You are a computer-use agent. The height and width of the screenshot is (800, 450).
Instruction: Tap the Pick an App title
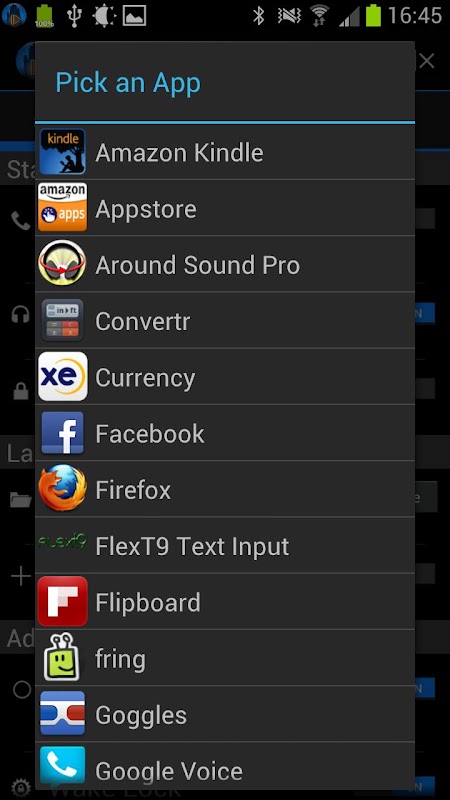coord(128,83)
